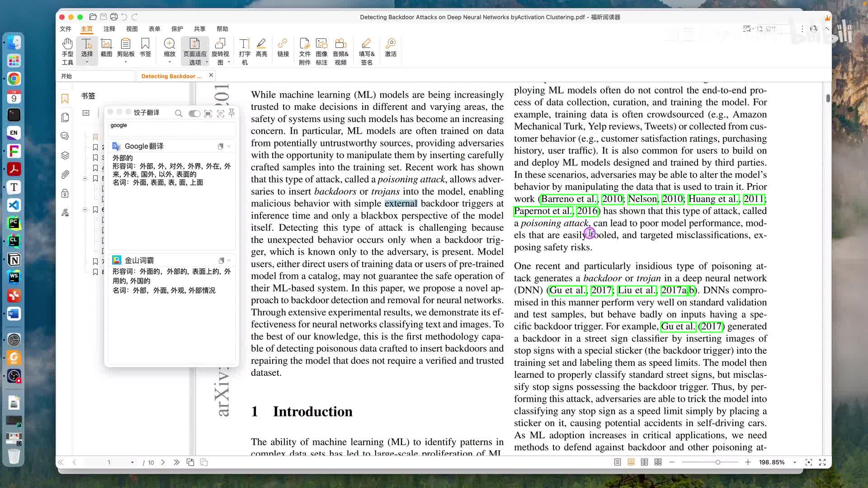The image size is (868, 488).
Task: Select the Highlight (高亮) pen tool
Action: point(261,47)
